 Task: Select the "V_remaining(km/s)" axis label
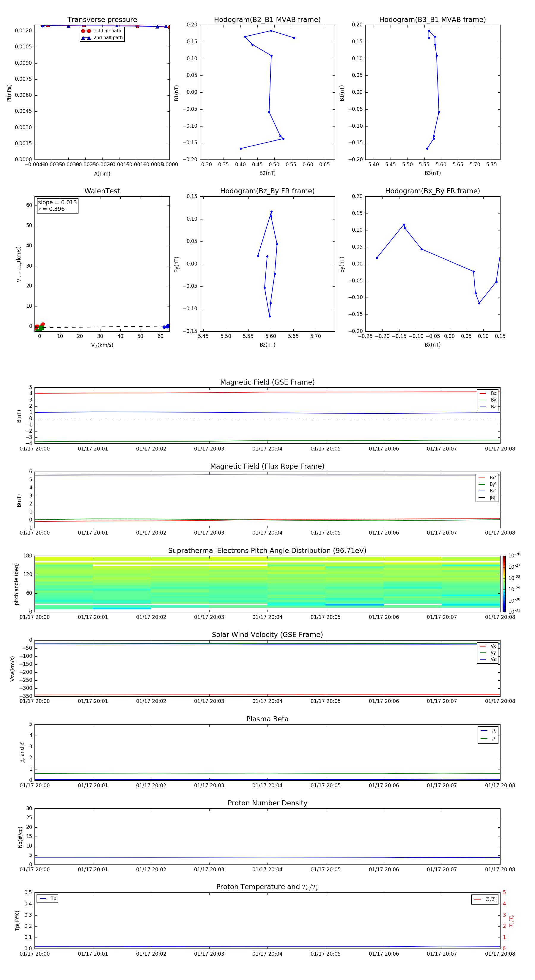(x=19, y=264)
